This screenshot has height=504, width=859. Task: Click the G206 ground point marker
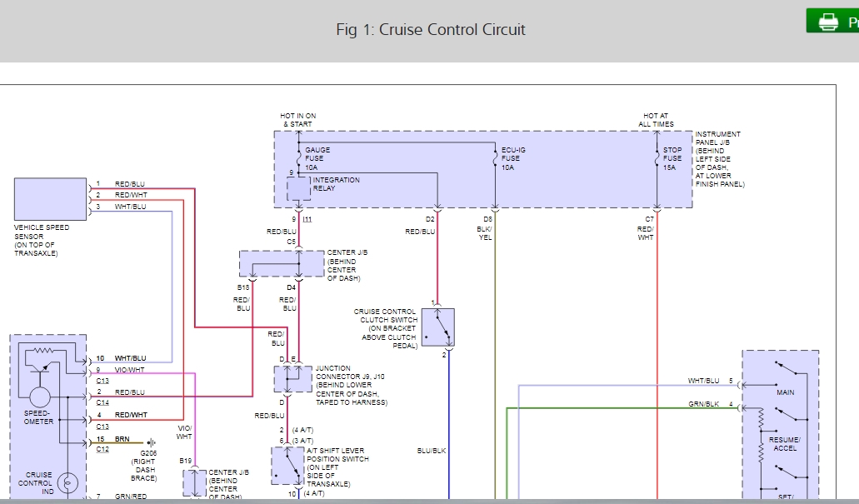tap(150, 442)
